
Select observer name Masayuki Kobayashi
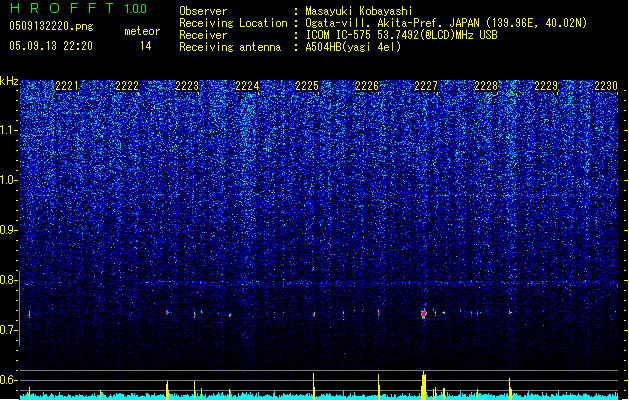click(x=359, y=11)
